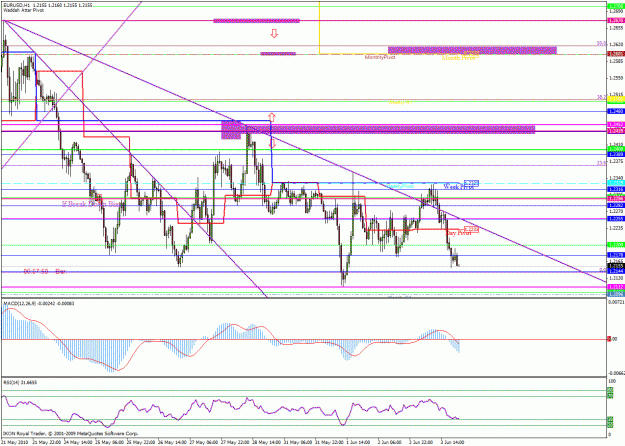Click the red boxed Day Pivot price tag

pos(471,230)
